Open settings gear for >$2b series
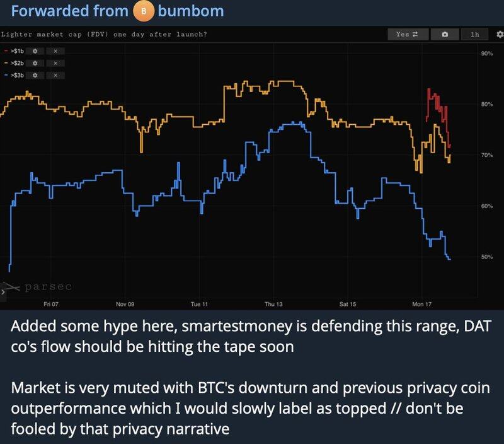 tap(35, 63)
